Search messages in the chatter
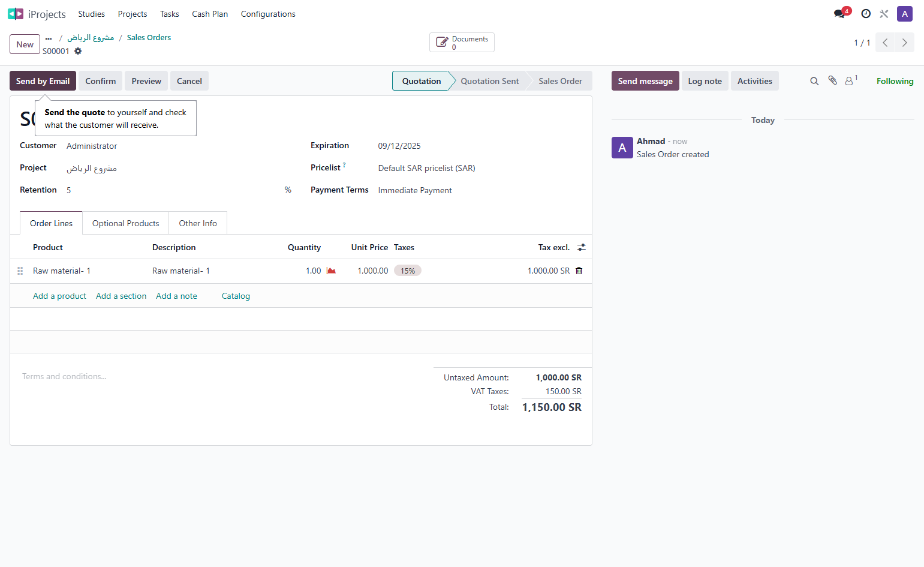This screenshot has width=924, height=567. tap(814, 81)
